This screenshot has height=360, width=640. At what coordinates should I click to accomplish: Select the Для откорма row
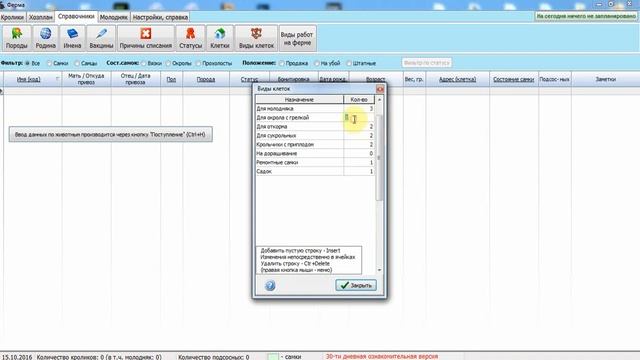tap(315, 127)
